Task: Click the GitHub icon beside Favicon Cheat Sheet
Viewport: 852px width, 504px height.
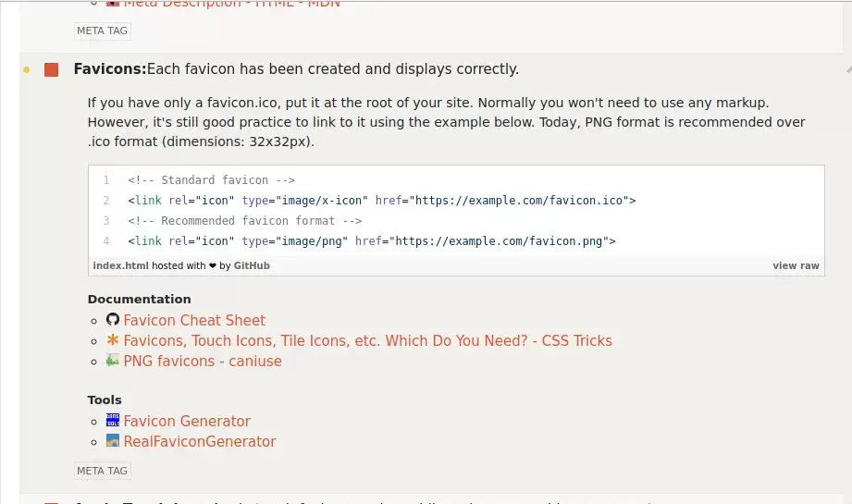Action: click(113, 320)
